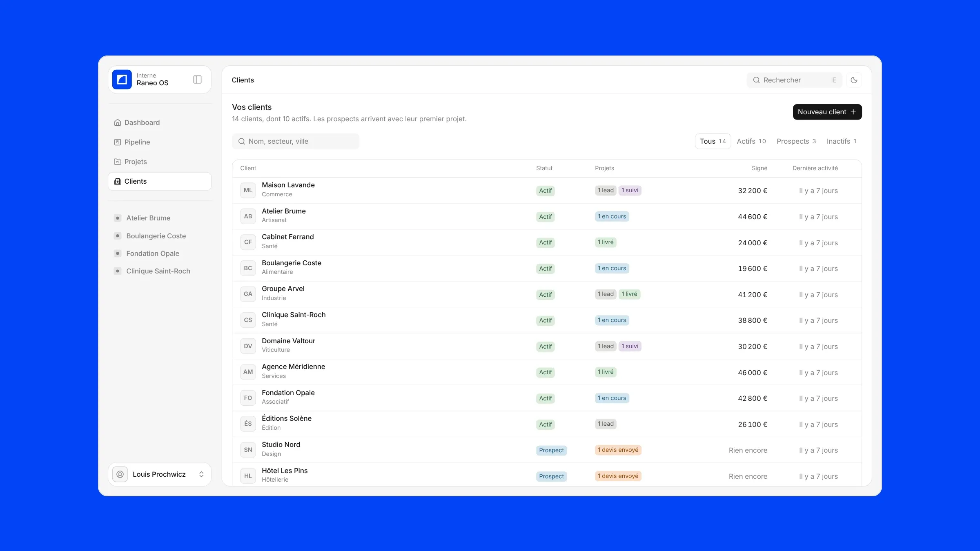
Task: Click the Raneo OS blue logo icon
Action: tap(122, 80)
